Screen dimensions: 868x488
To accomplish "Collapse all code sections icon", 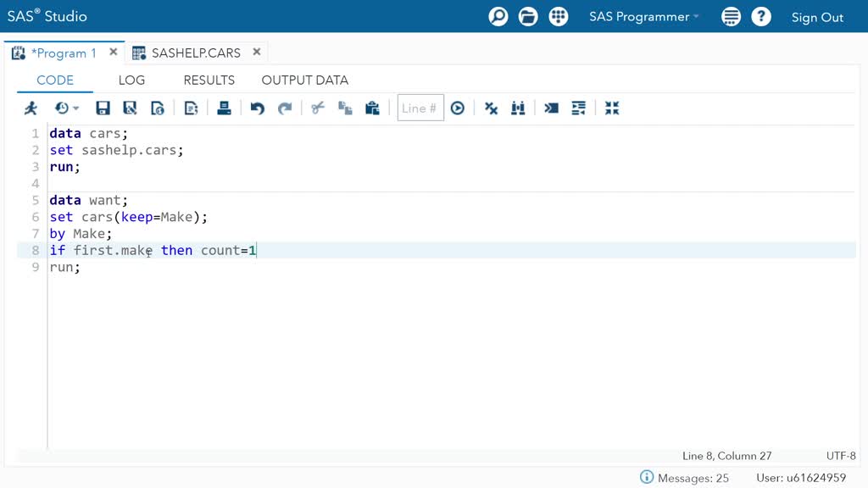I will tap(612, 108).
